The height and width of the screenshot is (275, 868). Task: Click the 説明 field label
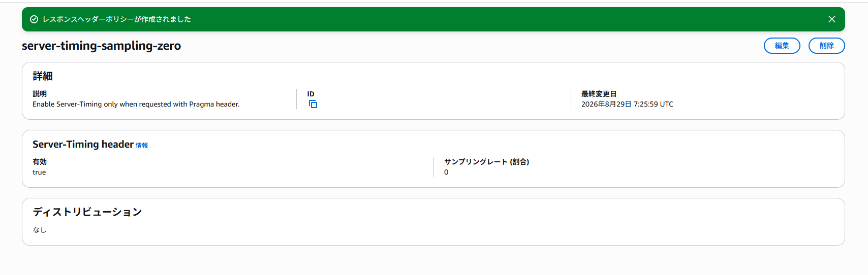pos(40,94)
